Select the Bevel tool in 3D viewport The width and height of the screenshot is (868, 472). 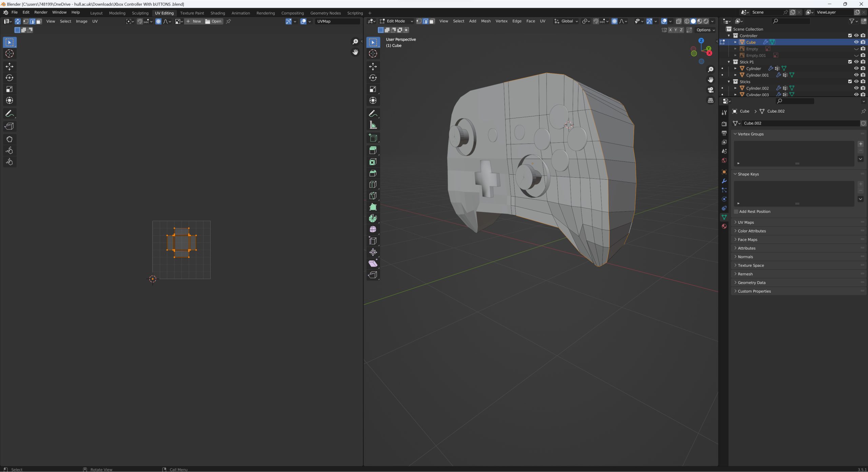click(373, 173)
